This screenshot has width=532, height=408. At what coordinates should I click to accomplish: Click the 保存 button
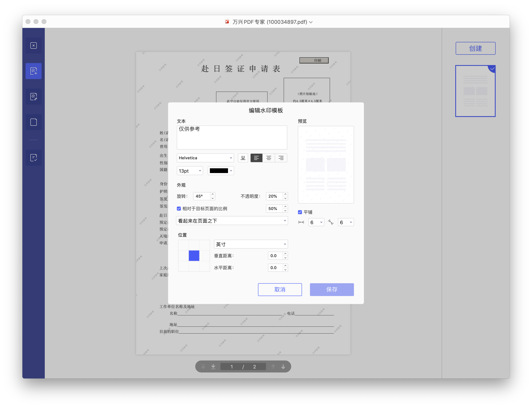332,289
